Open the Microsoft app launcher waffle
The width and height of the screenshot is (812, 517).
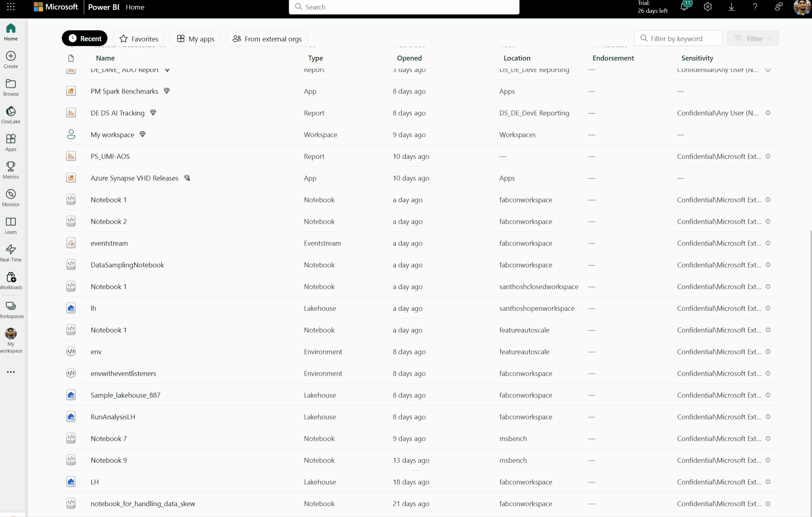pyautogui.click(x=11, y=7)
